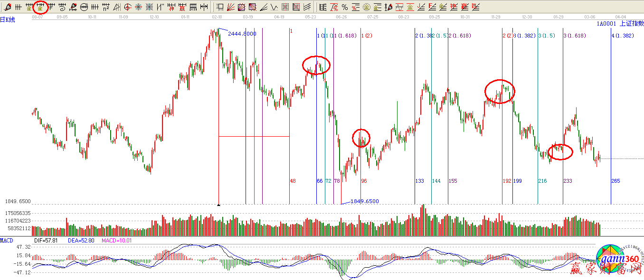Click the cycle line marked 265

pos(611,119)
